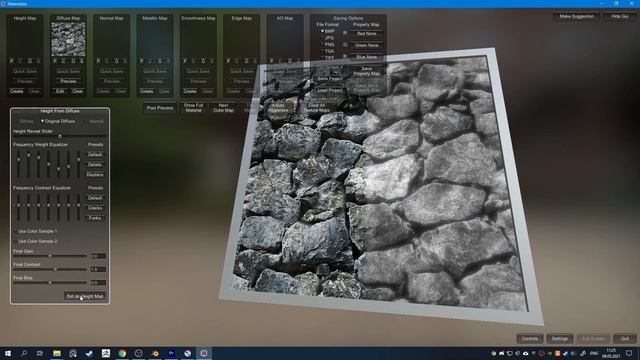Open Windows search from the taskbar
The width and height of the screenshot is (640, 360).
(24, 353)
